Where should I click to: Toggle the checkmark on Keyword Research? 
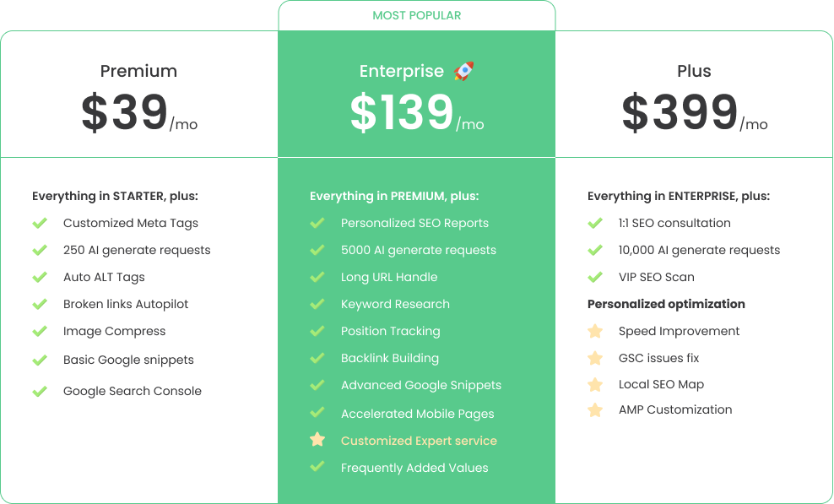tap(317, 304)
